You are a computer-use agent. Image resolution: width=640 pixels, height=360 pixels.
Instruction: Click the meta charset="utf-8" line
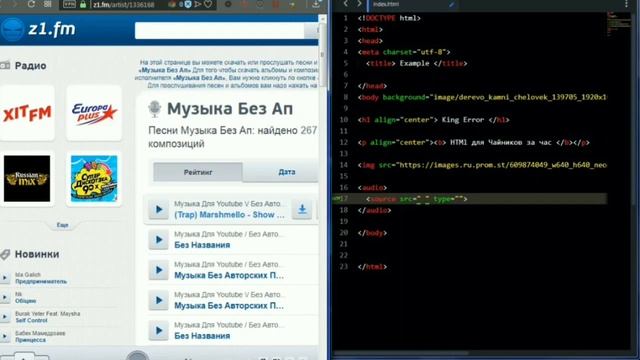pyautogui.click(x=404, y=52)
